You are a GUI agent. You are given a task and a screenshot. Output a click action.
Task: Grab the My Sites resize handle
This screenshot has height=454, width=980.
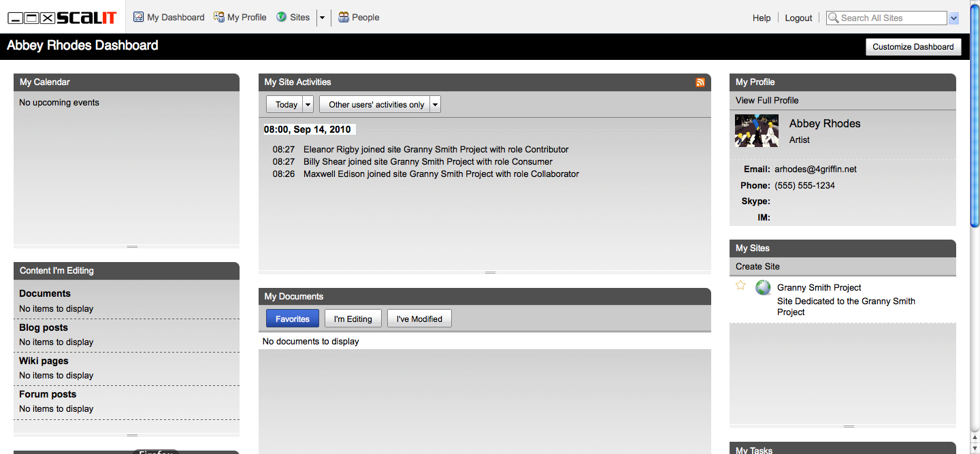click(x=848, y=426)
